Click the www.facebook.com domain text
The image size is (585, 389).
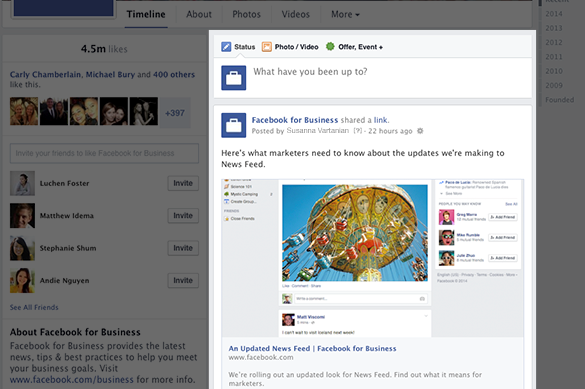[x=261, y=357]
